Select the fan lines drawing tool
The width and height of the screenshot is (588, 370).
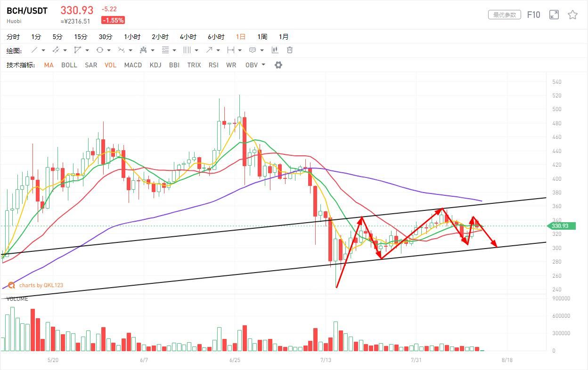[143, 50]
